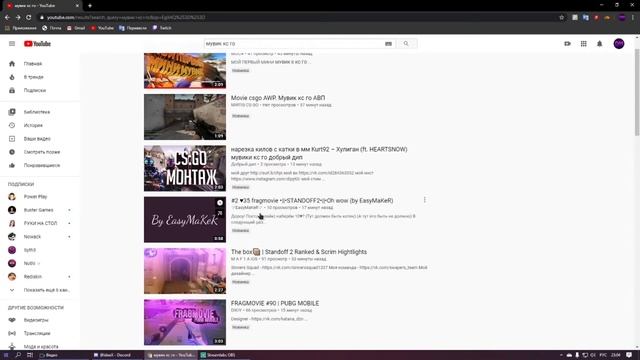Open the Twitch bookmark
This screenshot has width=640, height=360.
coord(162,28)
